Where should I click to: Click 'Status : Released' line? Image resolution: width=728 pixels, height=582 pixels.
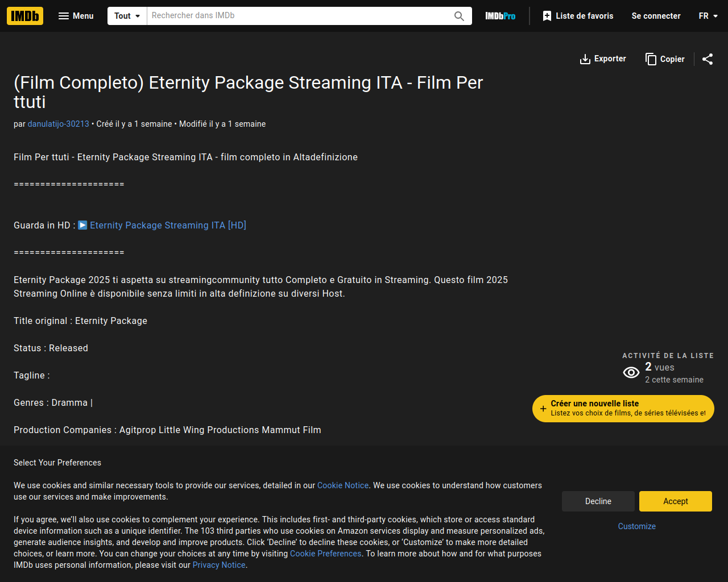[x=51, y=348]
